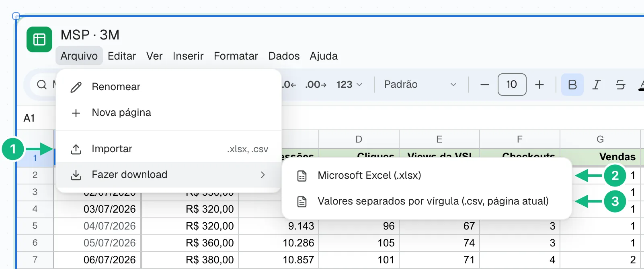This screenshot has height=269, width=644.
Task: Click the cell with value 101
Action: [359, 260]
